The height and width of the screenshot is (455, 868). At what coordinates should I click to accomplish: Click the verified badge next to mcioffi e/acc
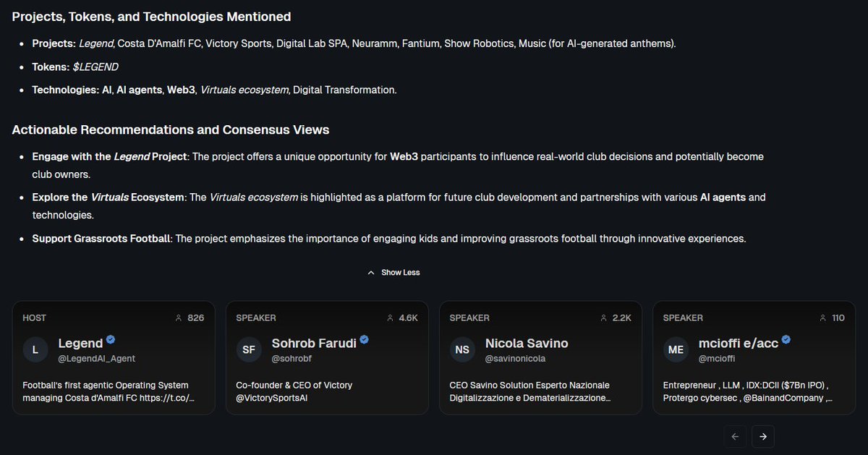click(786, 339)
